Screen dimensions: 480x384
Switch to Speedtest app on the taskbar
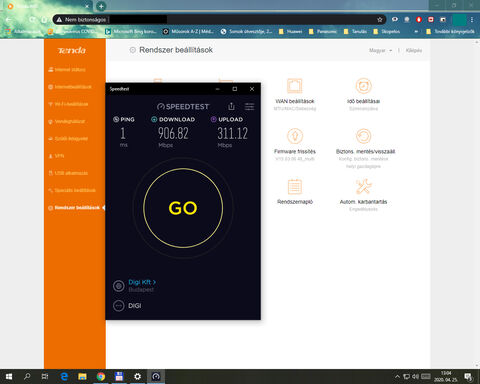(156, 377)
